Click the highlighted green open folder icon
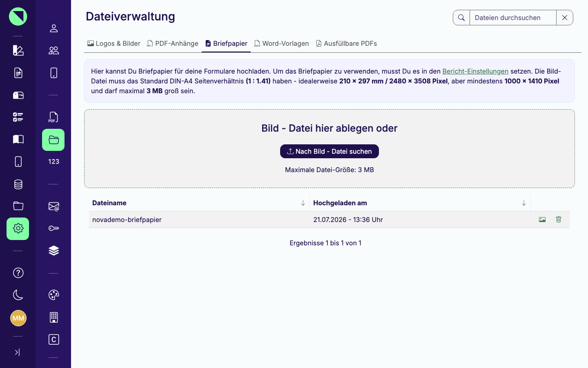 53,140
